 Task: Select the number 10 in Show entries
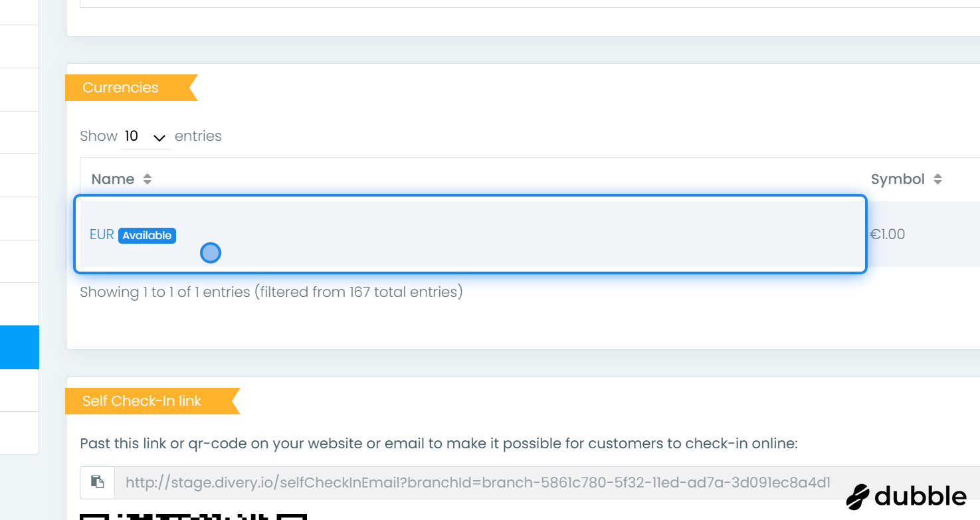132,136
